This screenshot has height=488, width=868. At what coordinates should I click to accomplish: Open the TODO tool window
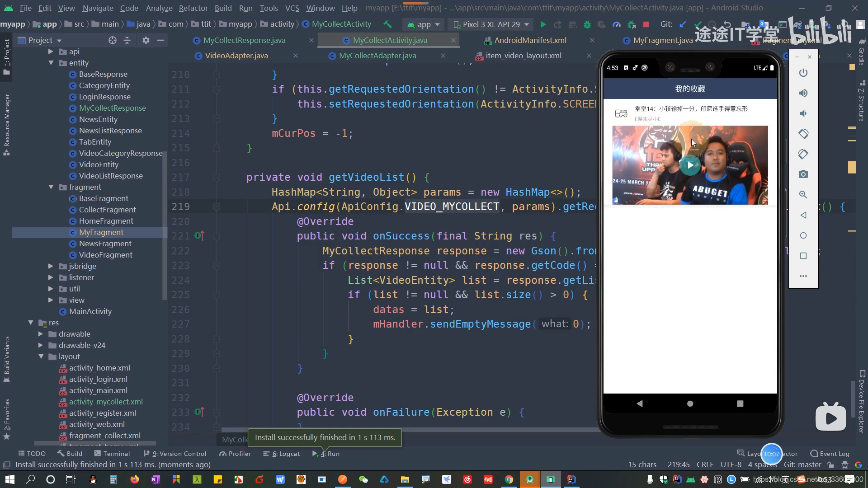[x=32, y=454]
